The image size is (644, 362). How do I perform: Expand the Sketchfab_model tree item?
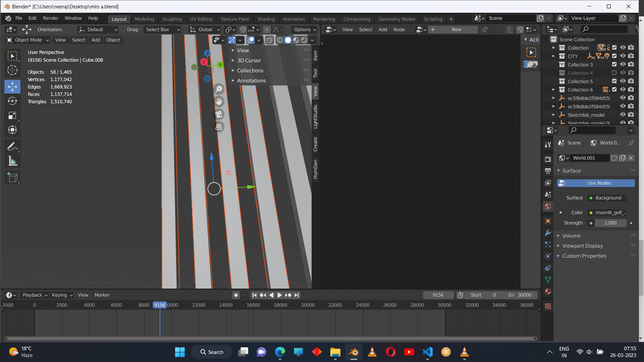click(553, 115)
